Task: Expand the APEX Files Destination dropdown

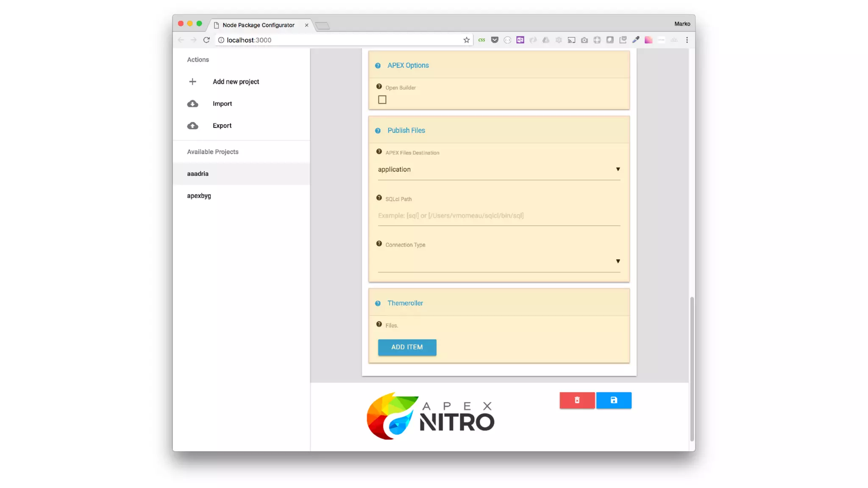Action: (x=498, y=169)
